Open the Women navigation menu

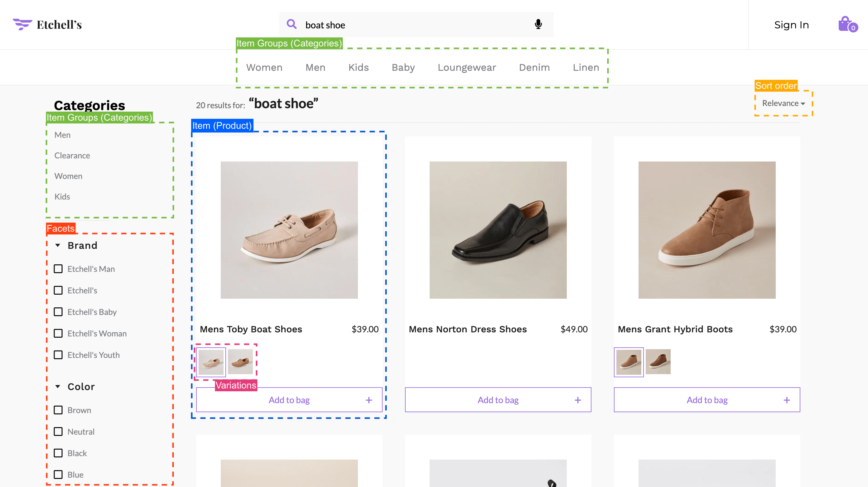click(264, 67)
